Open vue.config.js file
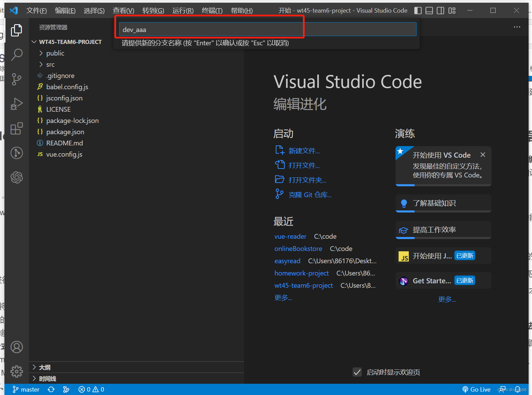 (64, 154)
